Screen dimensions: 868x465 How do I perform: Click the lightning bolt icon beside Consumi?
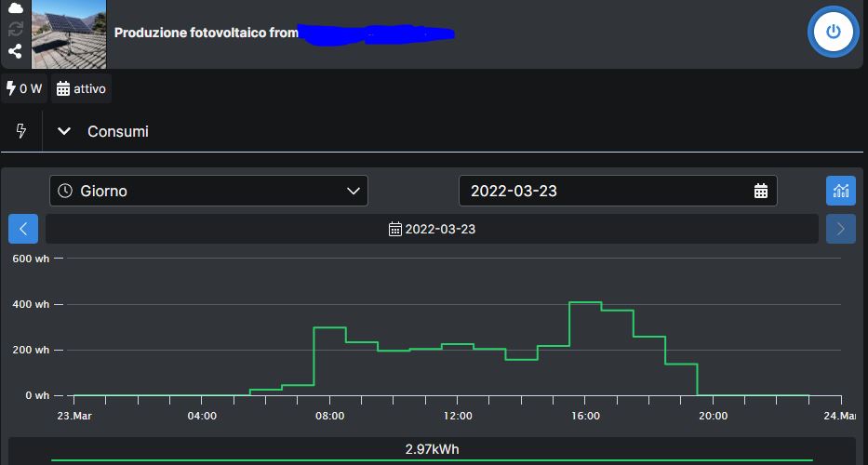point(21,131)
